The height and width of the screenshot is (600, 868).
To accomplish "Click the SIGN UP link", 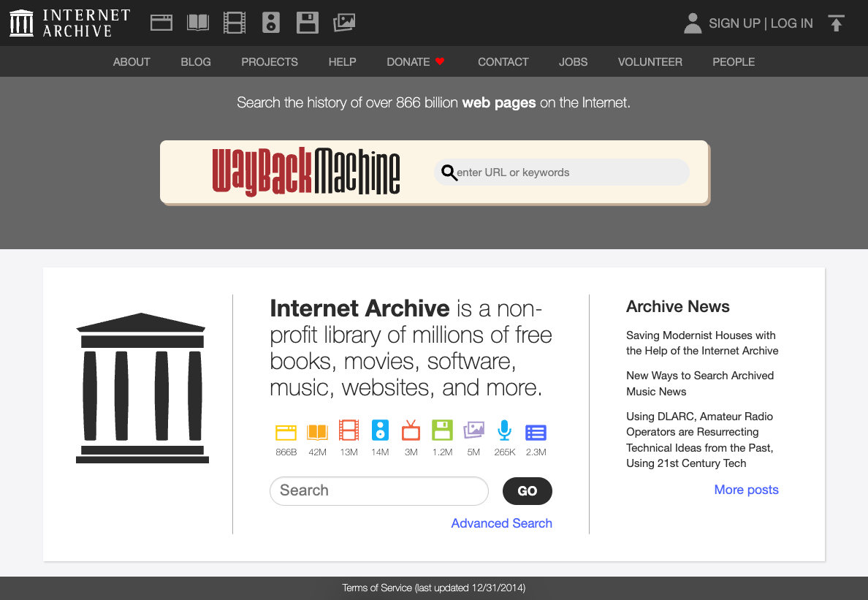I will coord(734,23).
